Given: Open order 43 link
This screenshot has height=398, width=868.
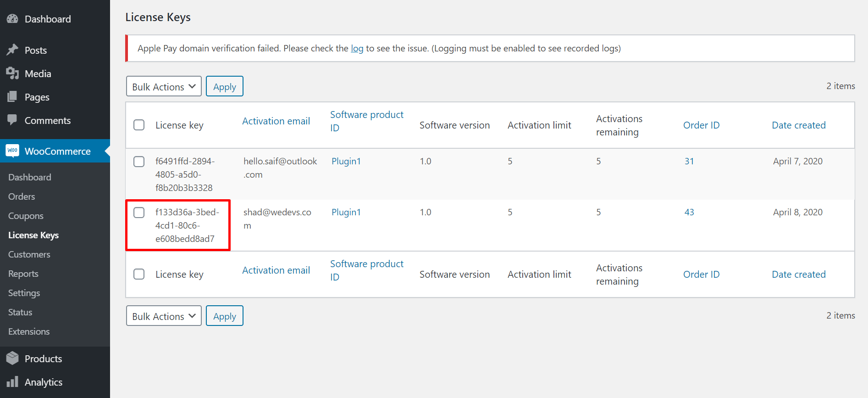Looking at the screenshot, I should point(689,212).
